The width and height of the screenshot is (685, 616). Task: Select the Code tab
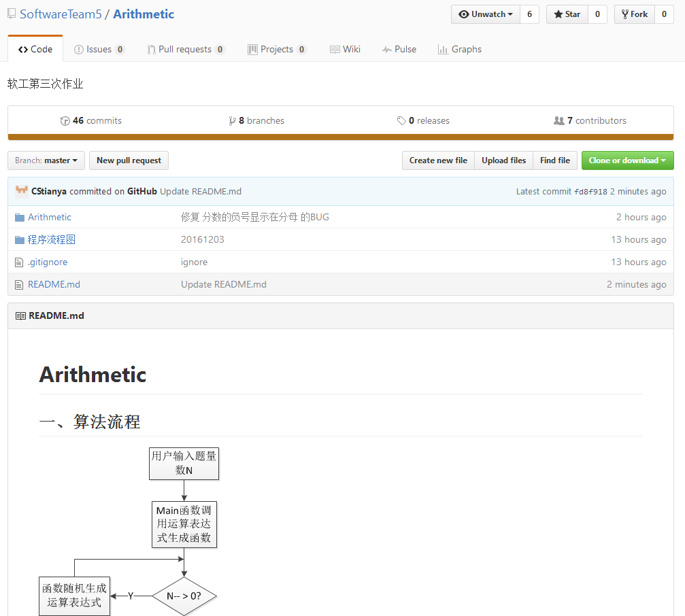(35, 49)
